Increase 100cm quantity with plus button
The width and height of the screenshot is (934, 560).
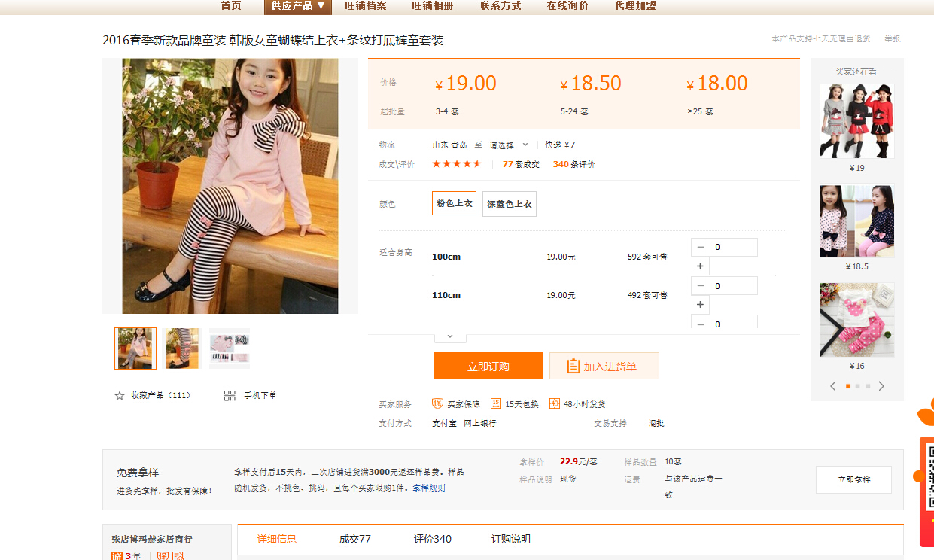[700, 266]
